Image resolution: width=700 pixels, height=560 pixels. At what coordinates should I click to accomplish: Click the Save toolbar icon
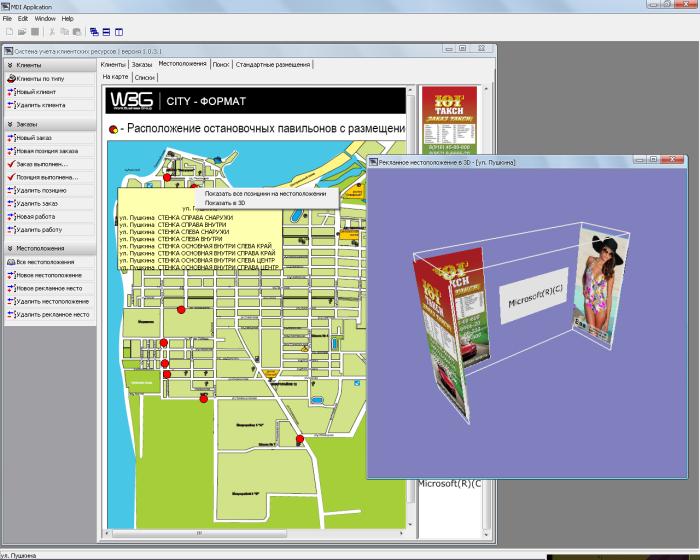(35, 32)
